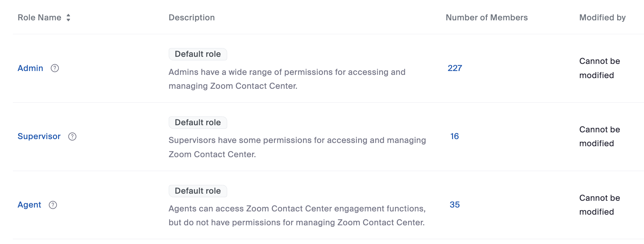Click the 35 member count for Agent

click(x=455, y=205)
